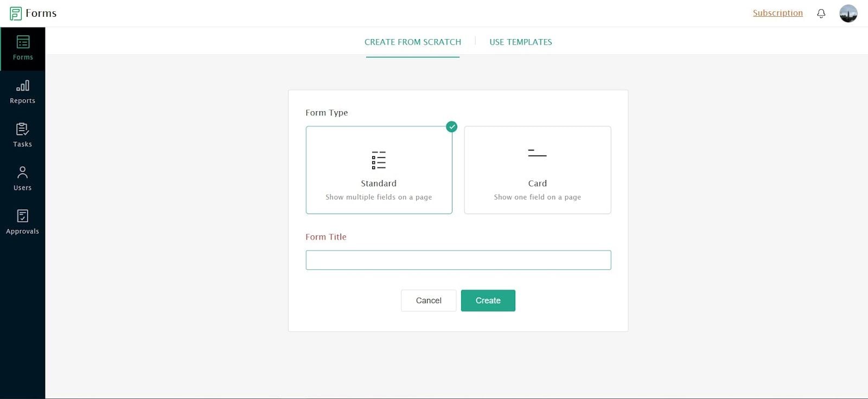Open the Forms section in sidebar
Screen dimensions: 868x399
click(x=23, y=49)
